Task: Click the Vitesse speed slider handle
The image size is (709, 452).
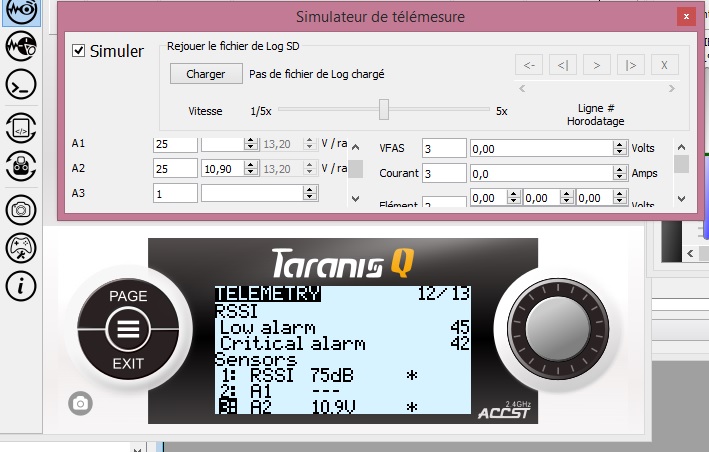Action: click(x=384, y=110)
